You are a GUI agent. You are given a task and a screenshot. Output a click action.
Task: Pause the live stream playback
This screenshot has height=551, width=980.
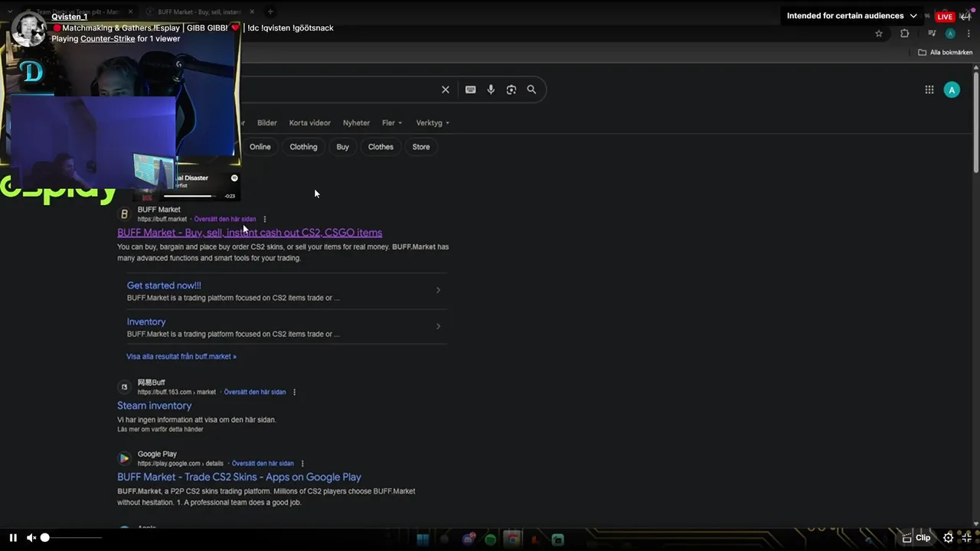13,538
